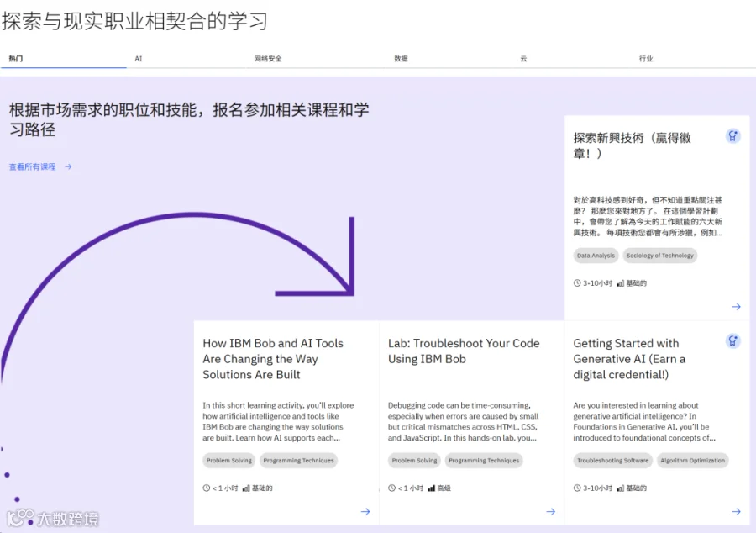Click level bars icon on Generative AI card
The width and height of the screenshot is (756, 533).
pyautogui.click(x=621, y=488)
